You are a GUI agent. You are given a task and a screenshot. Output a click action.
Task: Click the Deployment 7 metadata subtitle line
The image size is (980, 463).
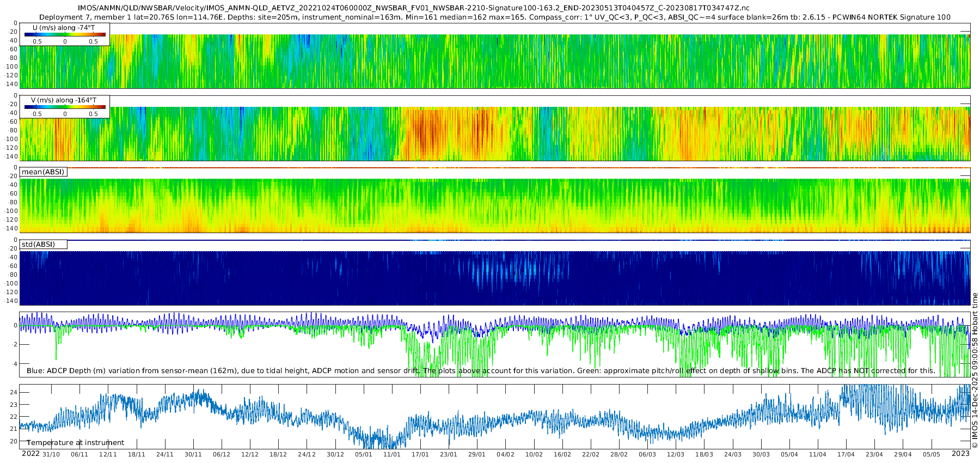[495, 17]
